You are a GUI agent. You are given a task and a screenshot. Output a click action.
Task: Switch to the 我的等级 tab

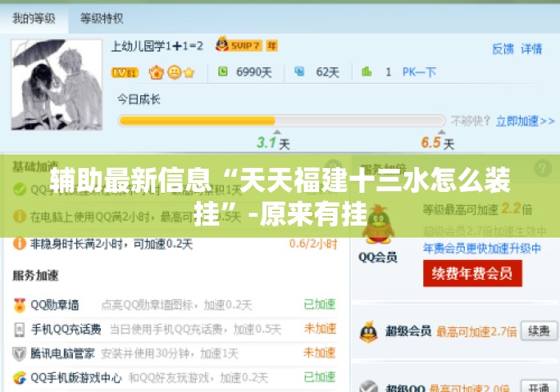34,18
